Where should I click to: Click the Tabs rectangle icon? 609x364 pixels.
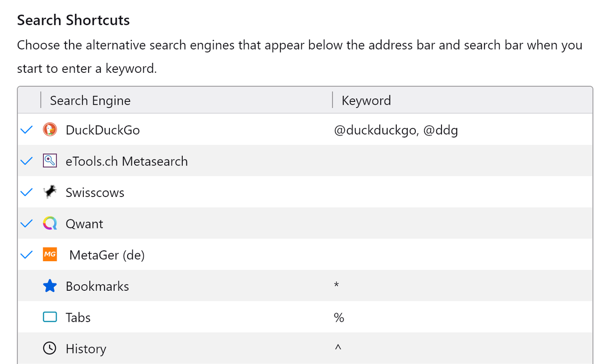[x=50, y=317]
